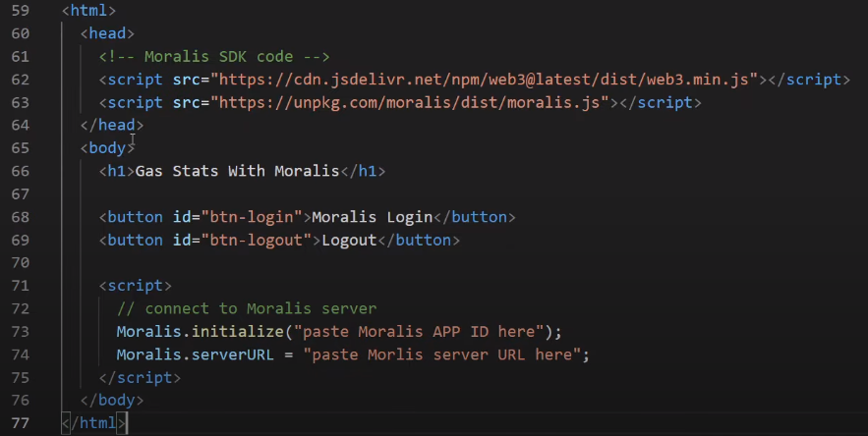Click the closing button tag on line 69
This screenshot has height=436, width=868.
pos(419,241)
